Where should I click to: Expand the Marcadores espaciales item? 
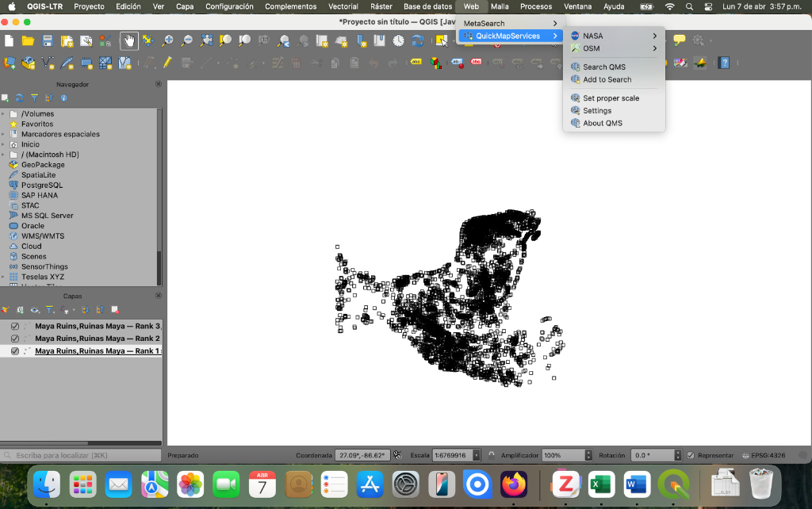[x=3, y=134]
